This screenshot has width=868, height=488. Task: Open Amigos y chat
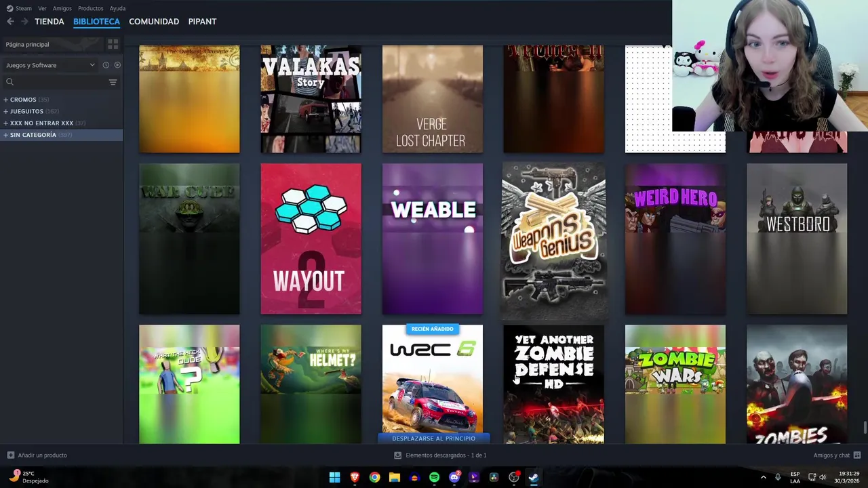tap(831, 455)
